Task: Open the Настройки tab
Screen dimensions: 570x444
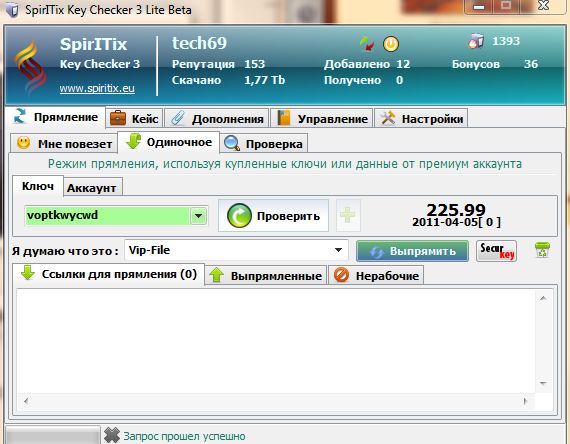Action: (x=421, y=119)
